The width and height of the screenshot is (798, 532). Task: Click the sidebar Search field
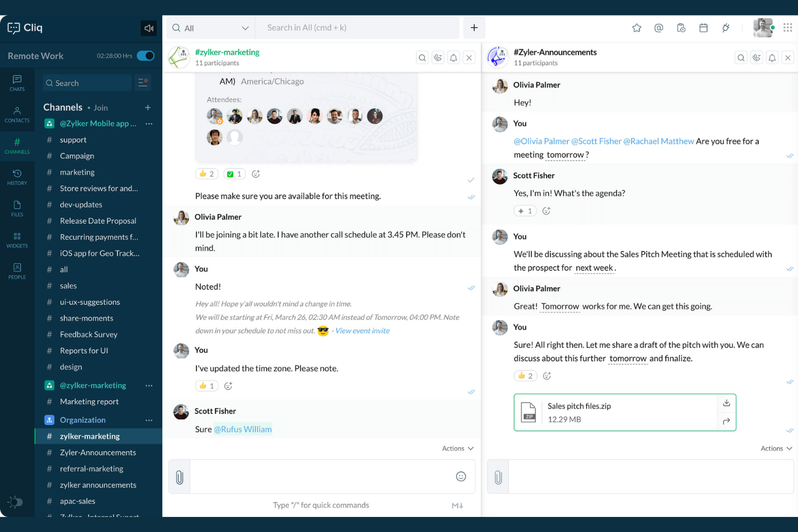point(87,83)
